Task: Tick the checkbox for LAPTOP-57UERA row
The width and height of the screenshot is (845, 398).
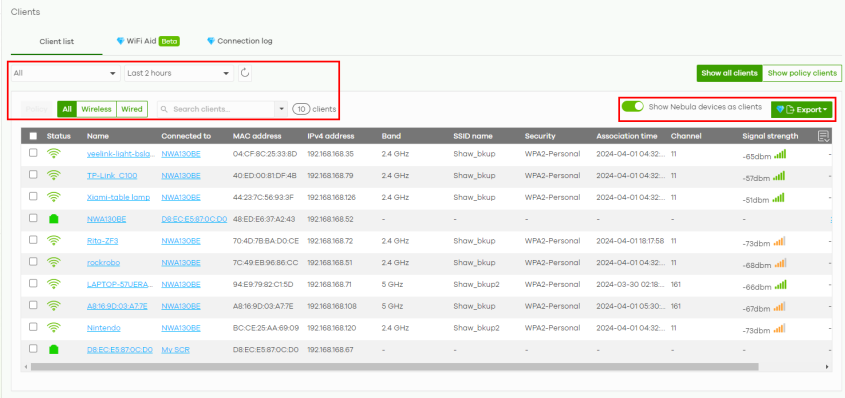Action: coord(33,283)
